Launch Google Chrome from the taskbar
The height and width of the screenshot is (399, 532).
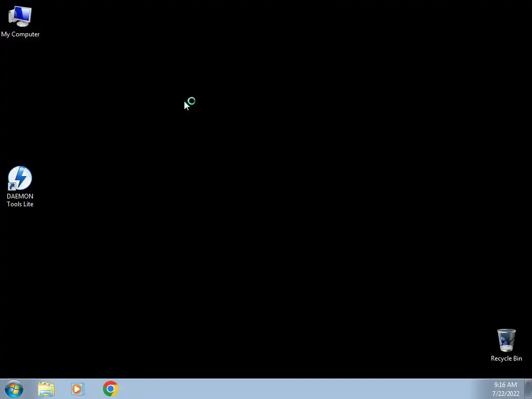111,389
